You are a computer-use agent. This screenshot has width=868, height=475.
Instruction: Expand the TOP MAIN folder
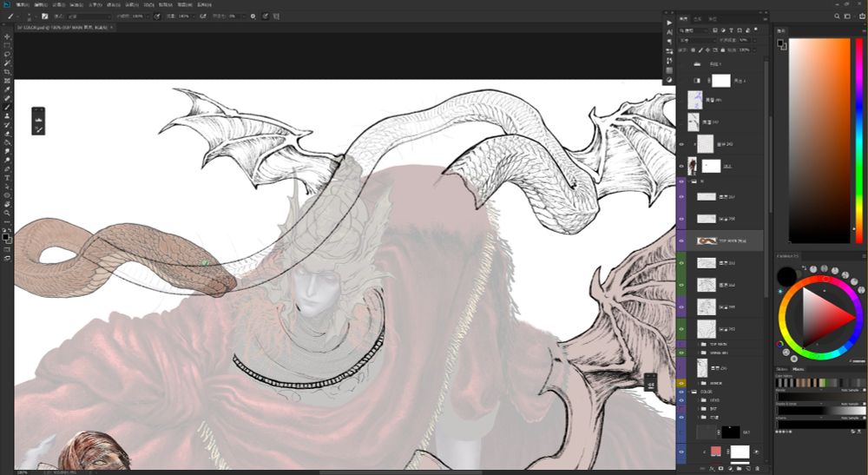696,344
